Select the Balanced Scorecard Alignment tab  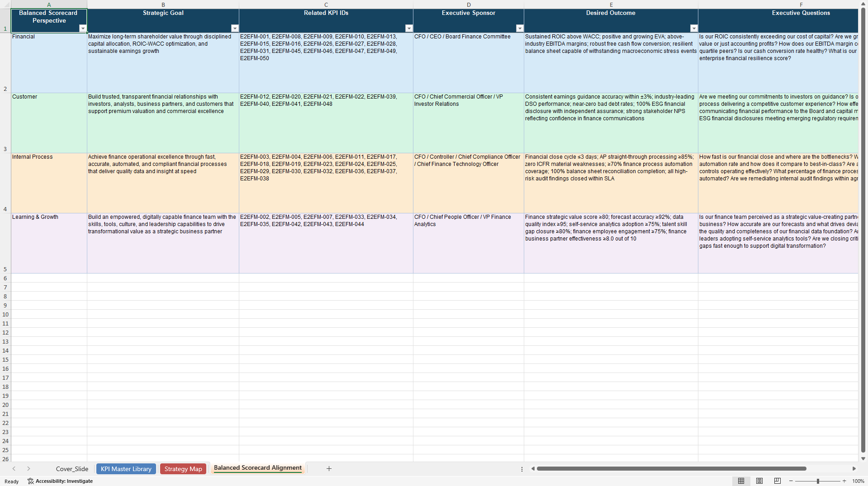[x=258, y=468]
